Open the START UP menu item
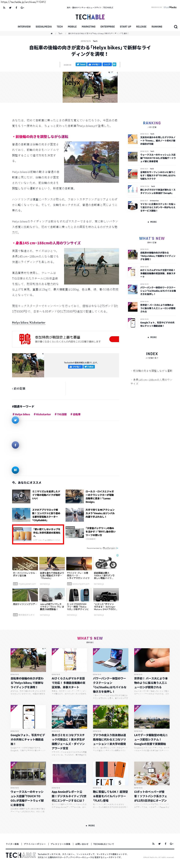This screenshot has width=180, height=868. [x=125, y=27]
